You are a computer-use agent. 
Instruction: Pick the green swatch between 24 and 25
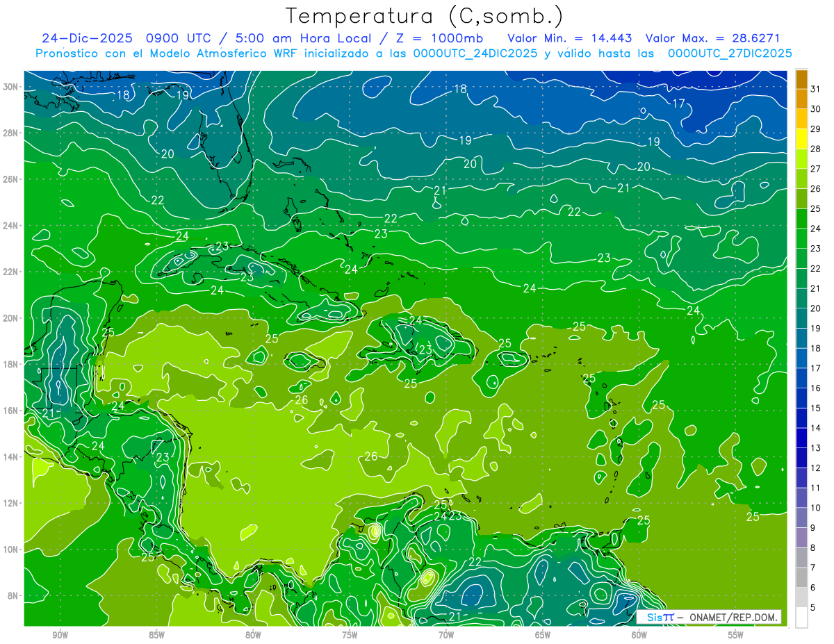pos(801,219)
